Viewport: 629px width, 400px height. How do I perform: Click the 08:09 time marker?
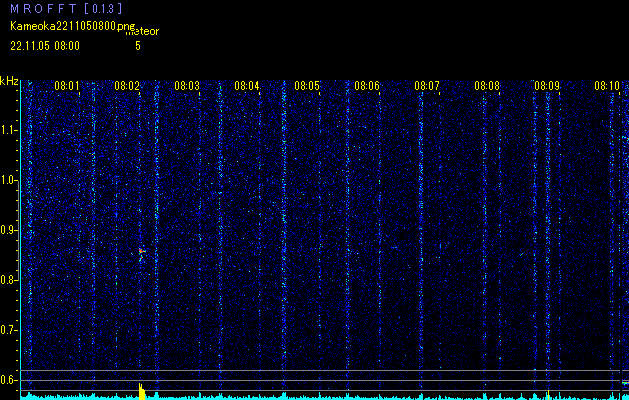click(547, 86)
